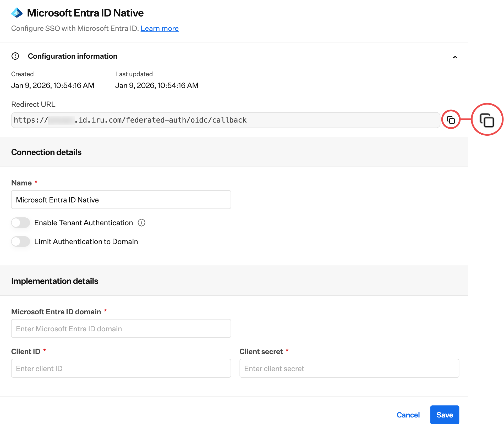This screenshot has width=504, height=429.
Task: Click the enlarged copy icon callout
Action: point(487,120)
